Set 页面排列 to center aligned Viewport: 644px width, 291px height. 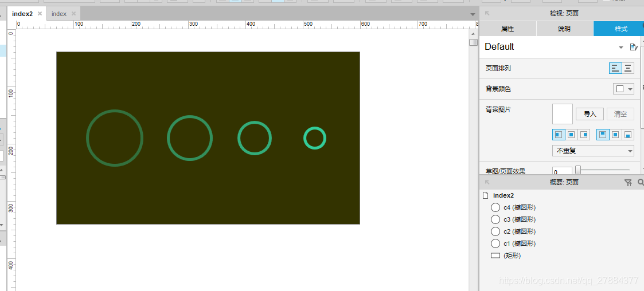coord(628,68)
